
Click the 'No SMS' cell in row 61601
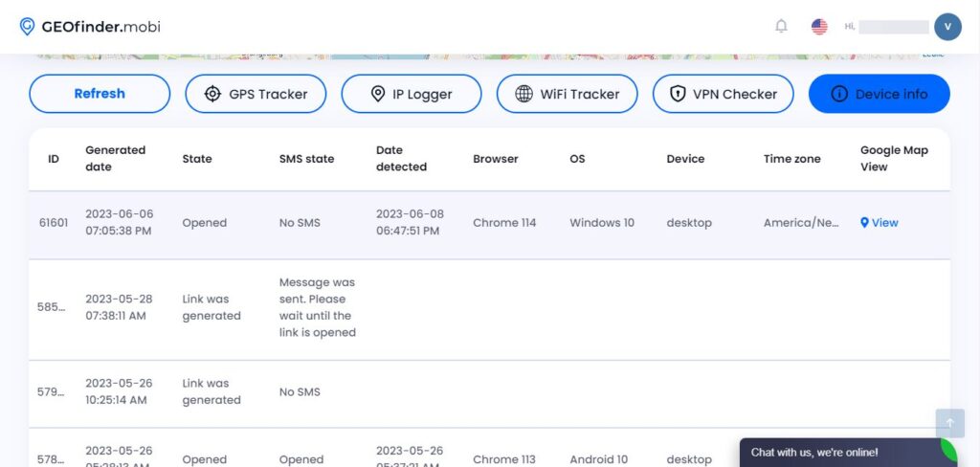300,223
